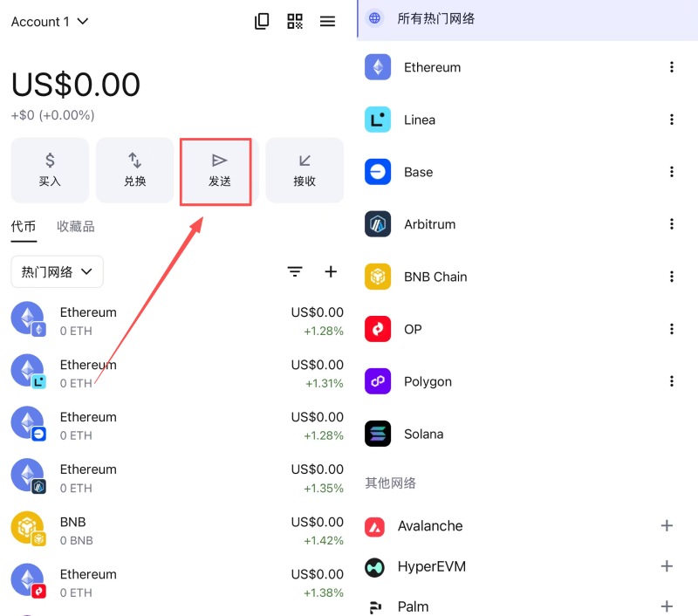Click the Polygon network icon
Image resolution: width=698 pixels, height=616 pixels.
378,381
